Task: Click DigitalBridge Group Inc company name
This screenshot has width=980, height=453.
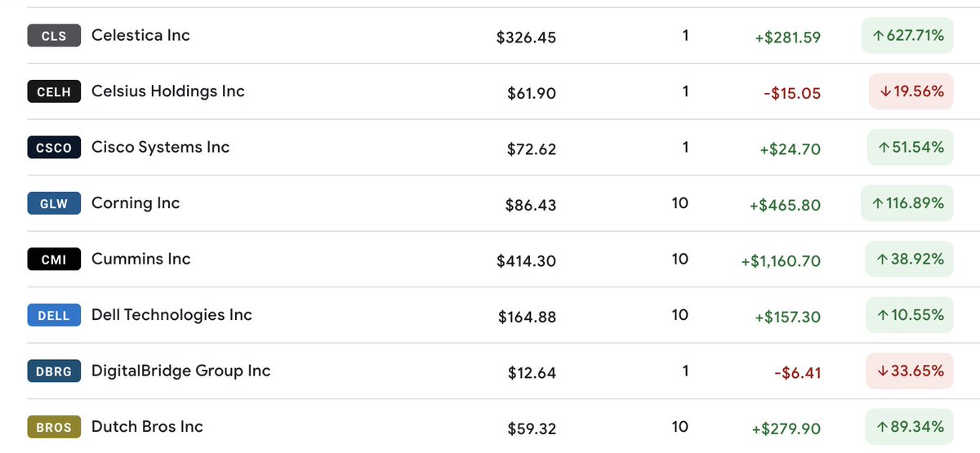Action: (x=180, y=371)
